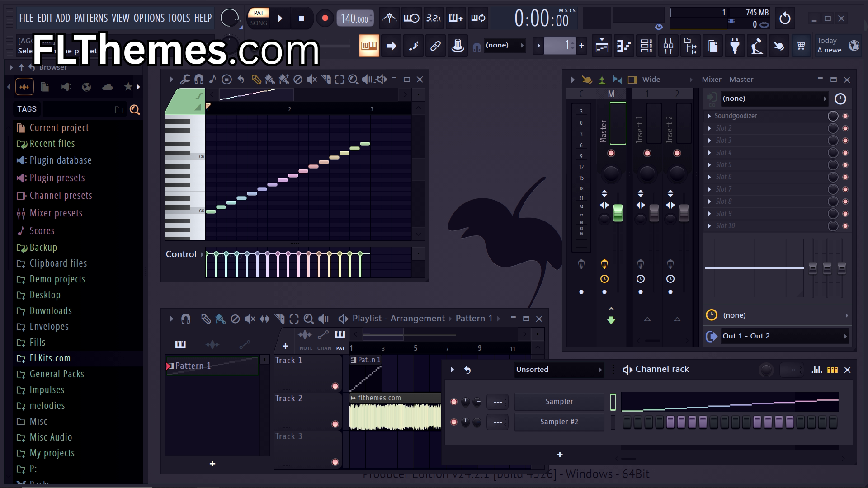The height and width of the screenshot is (488, 868).
Task: Click the channel rack graph editor icon
Action: (x=817, y=370)
